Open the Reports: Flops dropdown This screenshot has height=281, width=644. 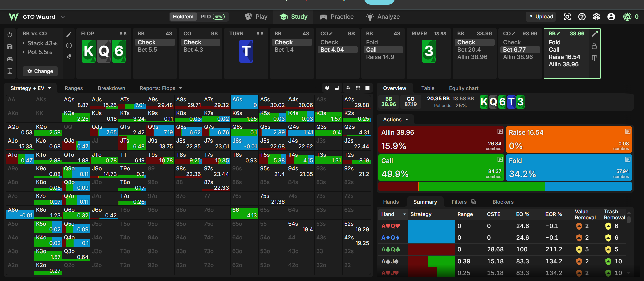161,88
